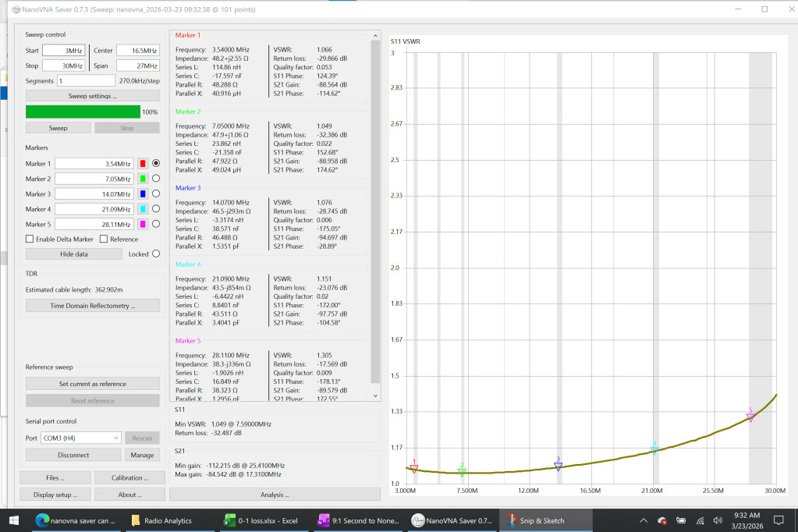The image size is (798, 532).
Task: Switch to Snip & Sketch in taskbar
Action: pos(540,520)
